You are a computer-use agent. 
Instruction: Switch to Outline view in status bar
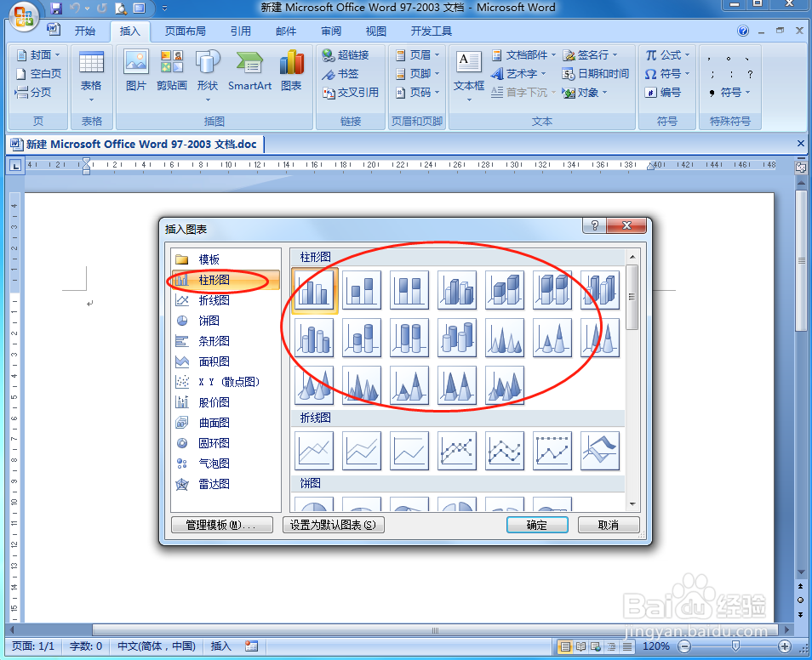609,646
